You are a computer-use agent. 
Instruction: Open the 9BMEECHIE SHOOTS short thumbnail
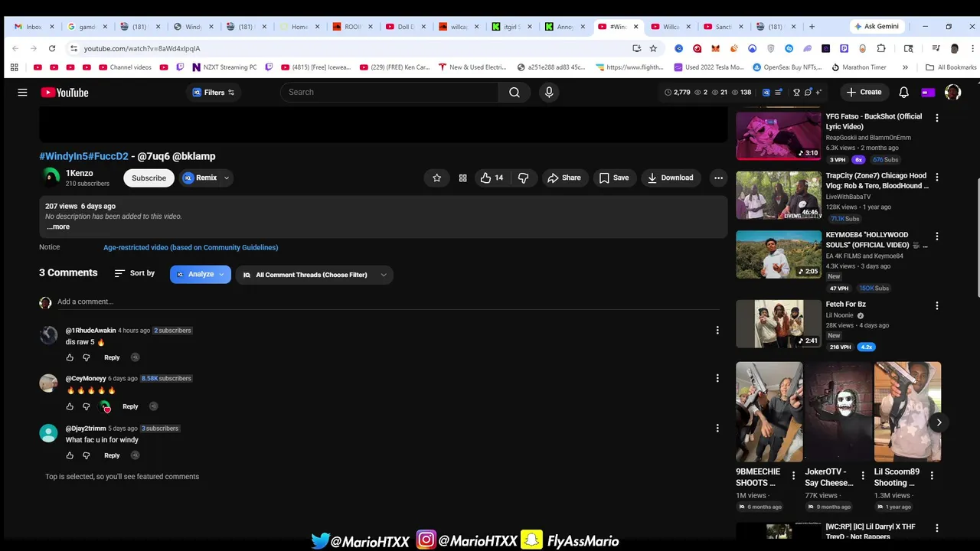769,412
